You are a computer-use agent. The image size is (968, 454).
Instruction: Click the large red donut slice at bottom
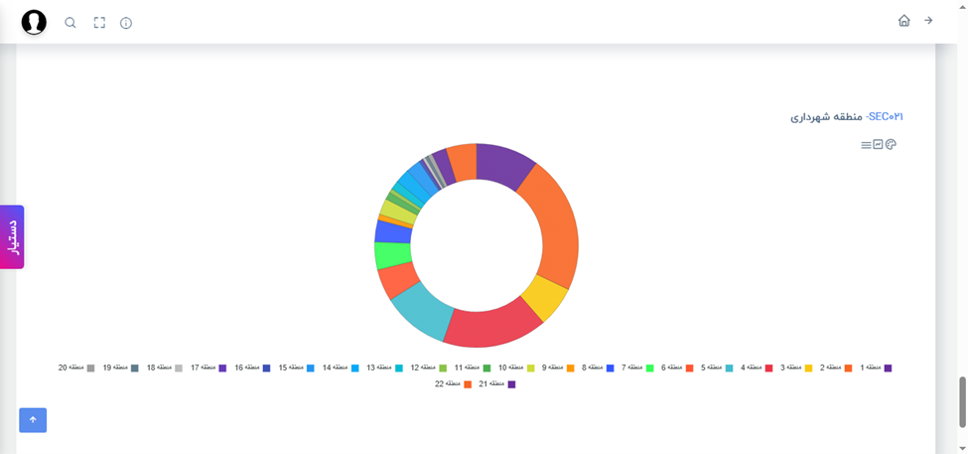pyautogui.click(x=491, y=327)
